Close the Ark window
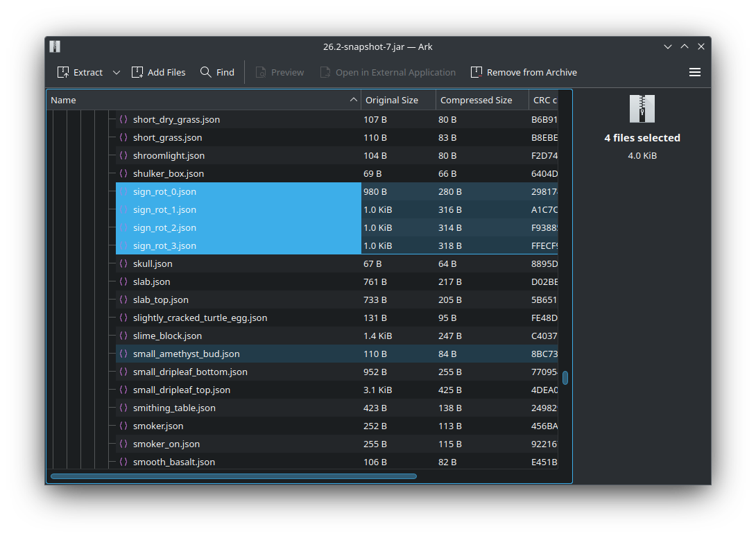 click(701, 46)
